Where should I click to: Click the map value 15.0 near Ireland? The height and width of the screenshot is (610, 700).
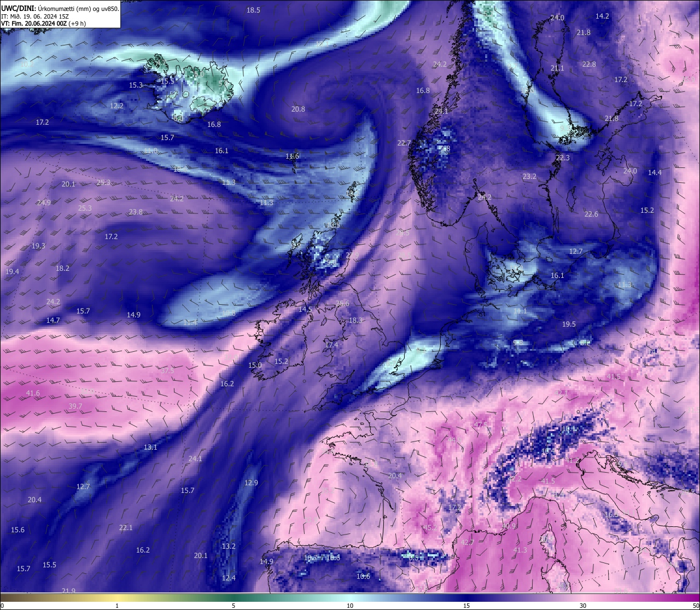255,365
